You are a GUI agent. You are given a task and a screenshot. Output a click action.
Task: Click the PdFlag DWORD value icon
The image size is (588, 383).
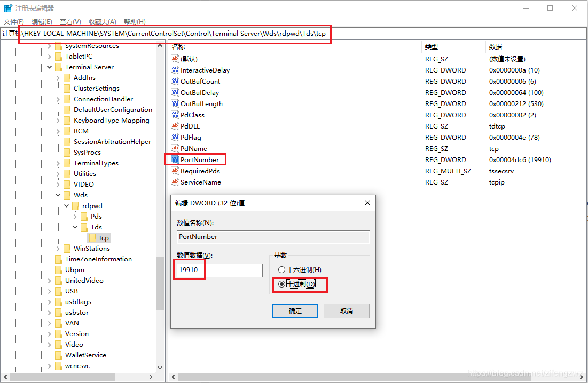pyautogui.click(x=175, y=138)
